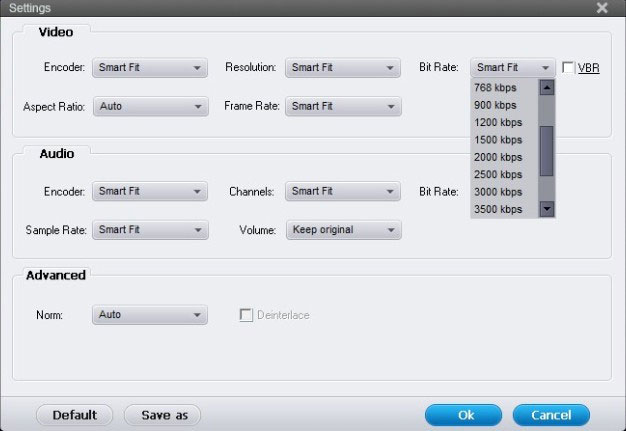This screenshot has height=431, width=626.
Task: Click the VBR underlined label
Action: pyautogui.click(x=588, y=68)
